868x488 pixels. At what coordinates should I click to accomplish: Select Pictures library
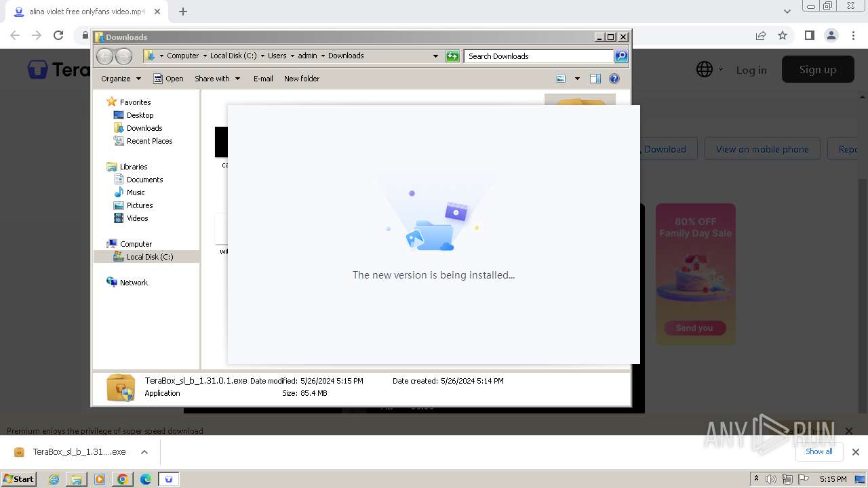point(139,205)
